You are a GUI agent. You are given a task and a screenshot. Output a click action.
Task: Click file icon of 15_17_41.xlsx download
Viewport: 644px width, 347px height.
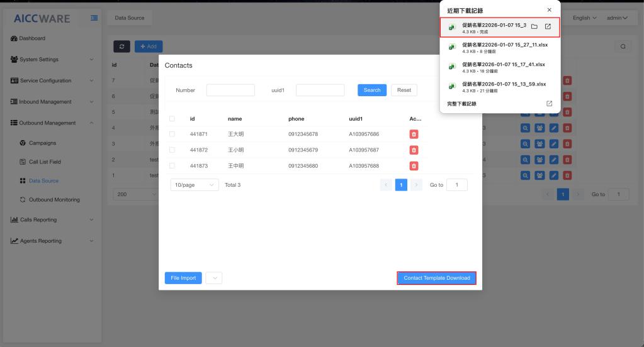tap(452, 67)
